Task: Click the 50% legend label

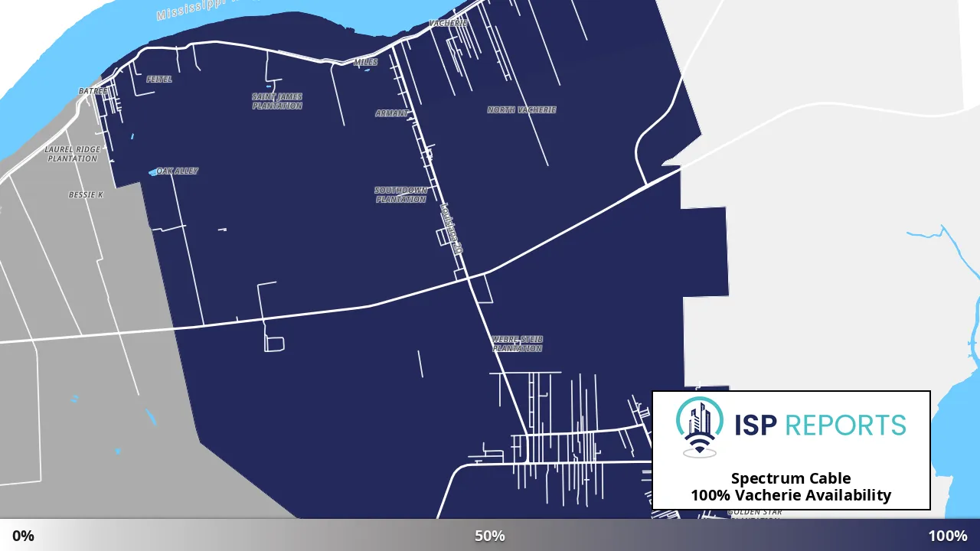Action: (x=490, y=536)
